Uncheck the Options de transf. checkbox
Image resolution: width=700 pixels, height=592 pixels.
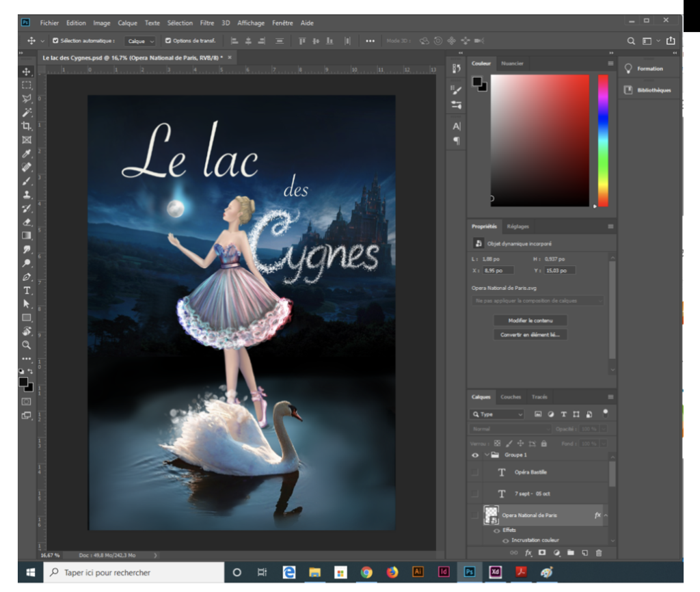point(168,40)
